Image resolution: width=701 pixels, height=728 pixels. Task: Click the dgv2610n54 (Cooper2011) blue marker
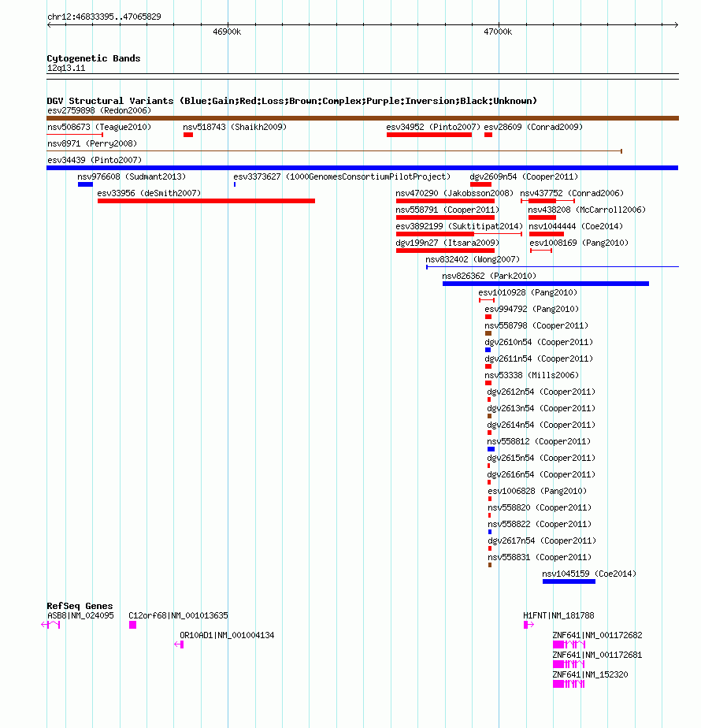[488, 350]
